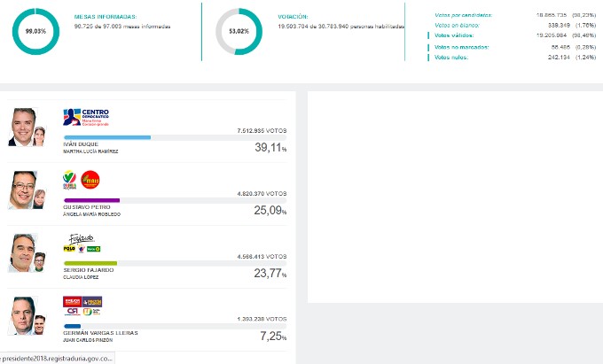Screen dimensions: 603x364
Task: Open Iván Duque's candidate photo
Action: click(22, 127)
